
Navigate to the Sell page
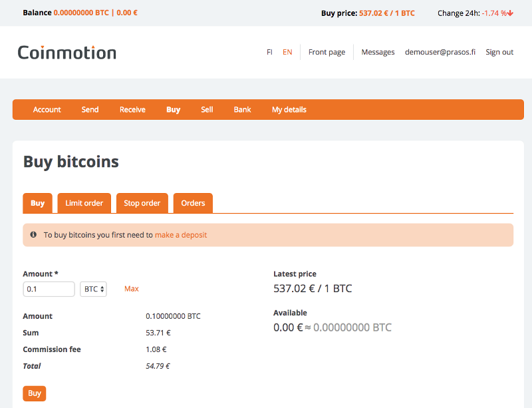click(x=207, y=110)
